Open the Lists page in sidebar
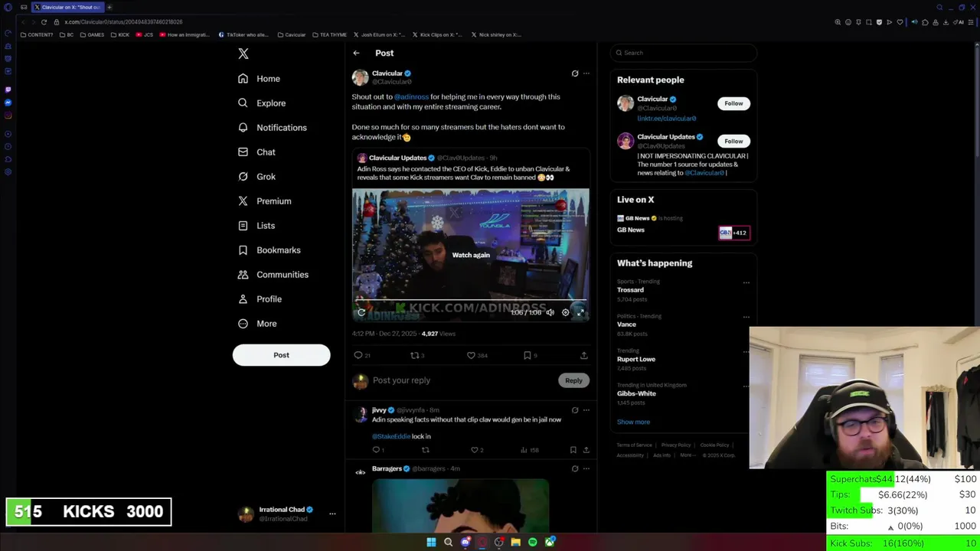The width and height of the screenshot is (980, 551). [x=256, y=226]
